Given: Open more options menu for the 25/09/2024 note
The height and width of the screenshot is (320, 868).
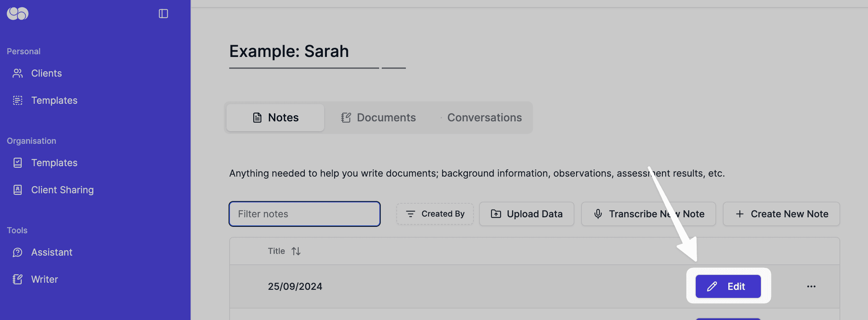Looking at the screenshot, I should (811, 287).
